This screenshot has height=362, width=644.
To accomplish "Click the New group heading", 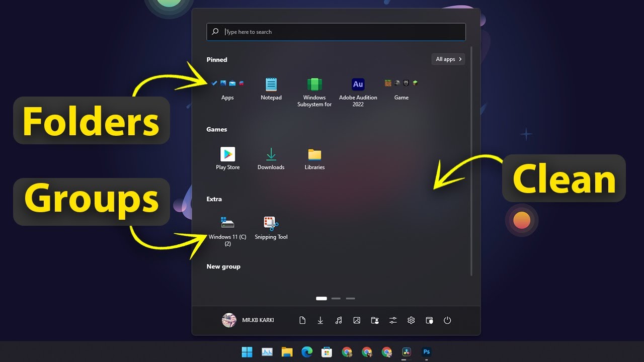I will point(223,266).
